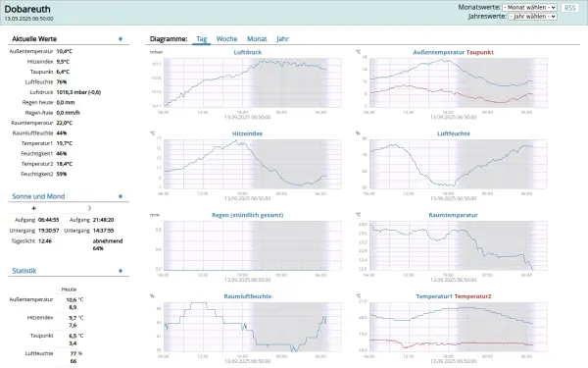This screenshot has height=368, width=588.
Task: Collapse the Statistik section toggle
Action: pyautogui.click(x=121, y=271)
